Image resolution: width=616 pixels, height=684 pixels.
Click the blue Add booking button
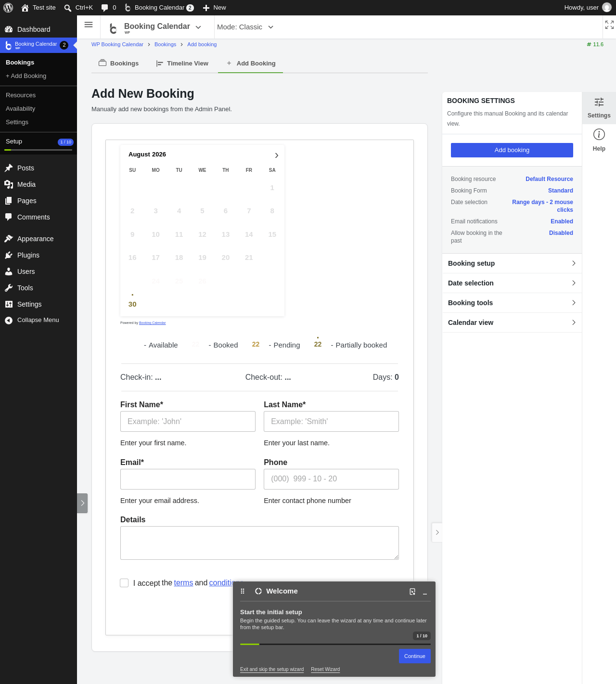pos(512,150)
